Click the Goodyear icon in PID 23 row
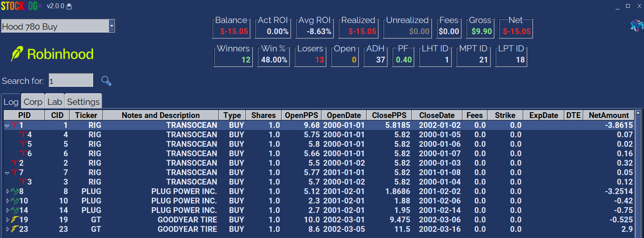 15,229
